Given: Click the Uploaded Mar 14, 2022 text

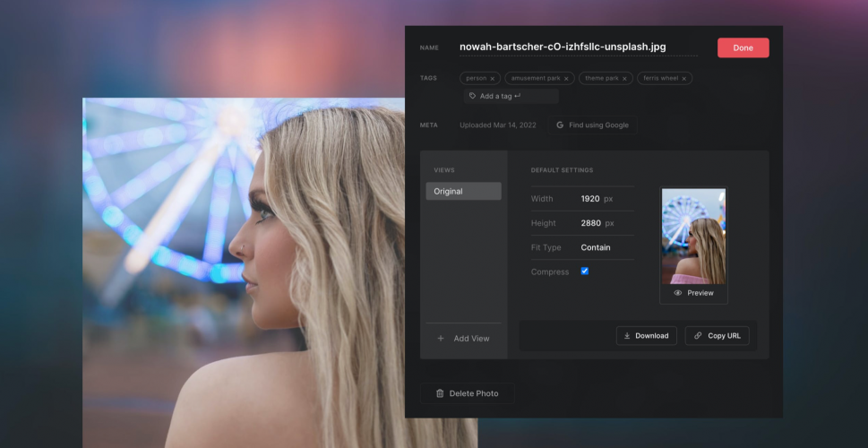Looking at the screenshot, I should click(498, 125).
